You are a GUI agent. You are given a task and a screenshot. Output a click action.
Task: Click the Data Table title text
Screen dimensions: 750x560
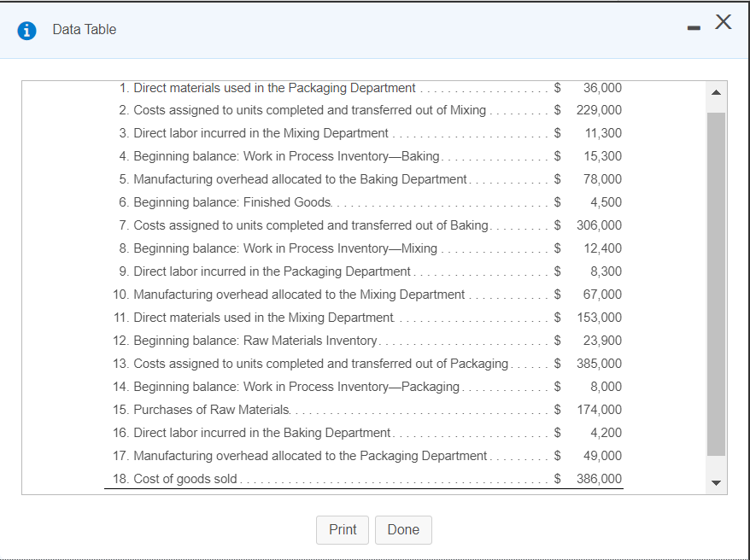(84, 29)
